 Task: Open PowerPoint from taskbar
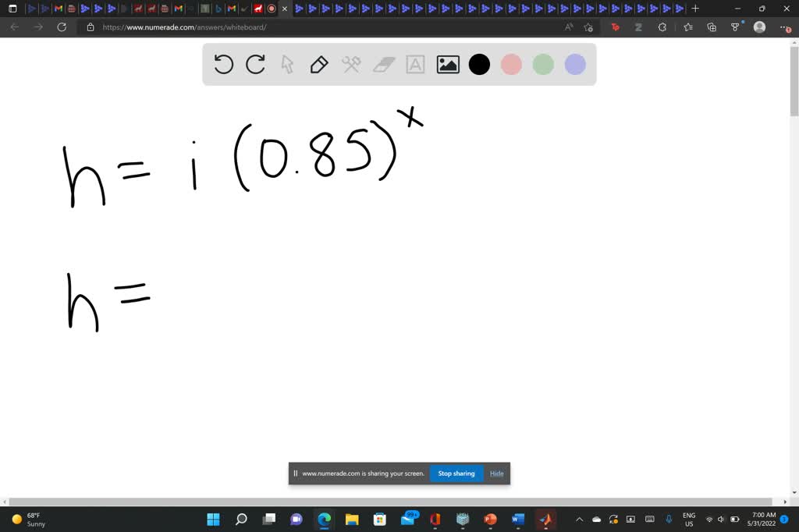point(490,520)
